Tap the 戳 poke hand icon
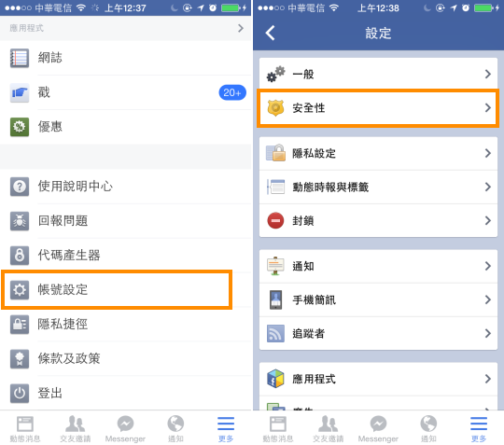504x445 pixels. click(20, 92)
